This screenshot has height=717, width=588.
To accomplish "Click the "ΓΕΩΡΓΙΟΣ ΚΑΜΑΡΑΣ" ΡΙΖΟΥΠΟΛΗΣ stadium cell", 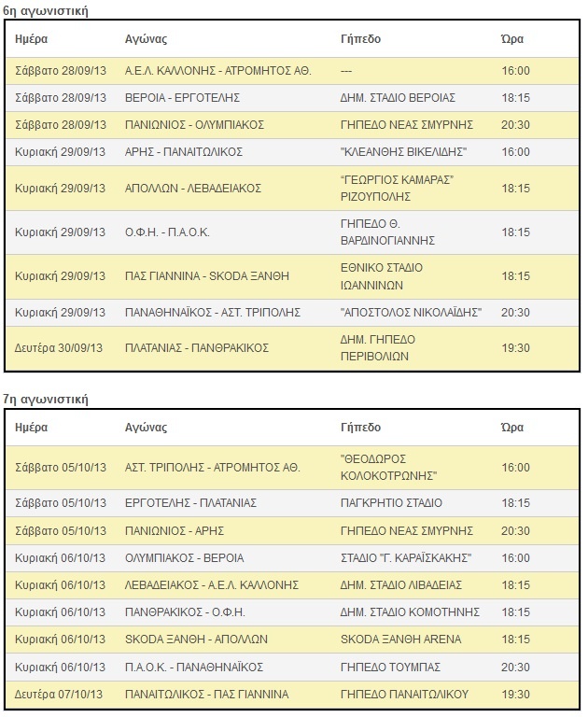I will click(x=397, y=188).
